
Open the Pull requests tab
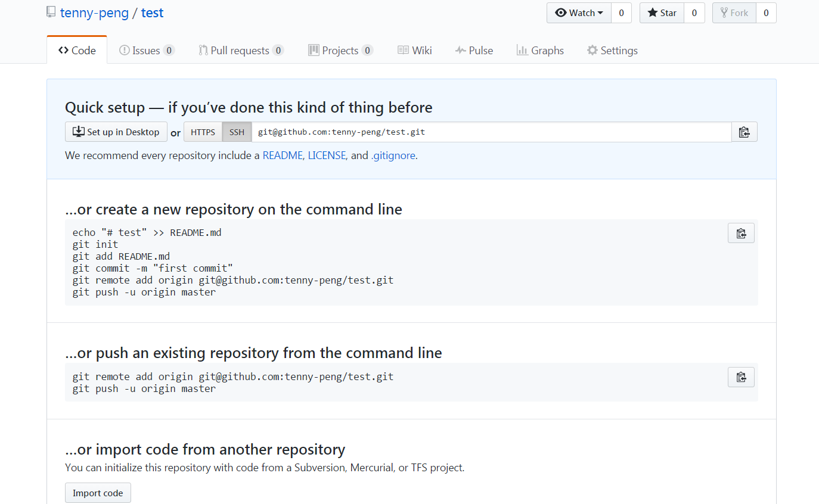tap(241, 50)
